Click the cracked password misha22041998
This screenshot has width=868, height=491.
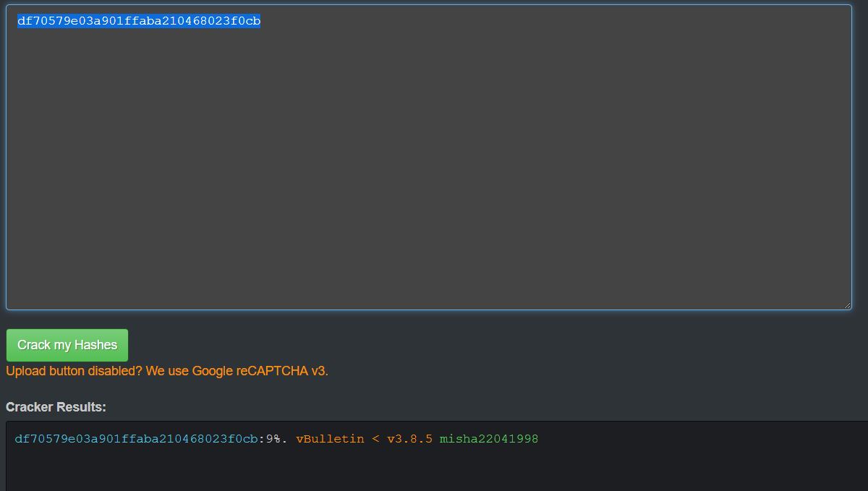tap(489, 439)
